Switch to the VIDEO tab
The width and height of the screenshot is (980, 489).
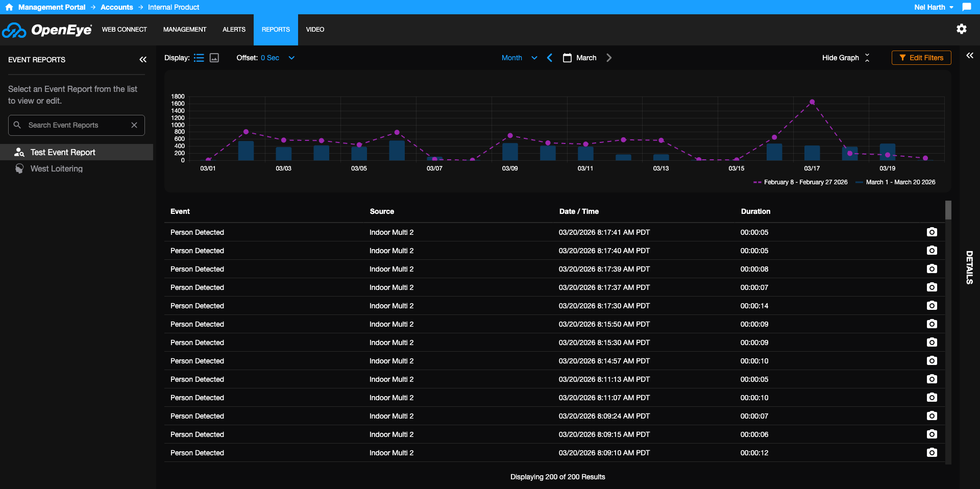[315, 30]
